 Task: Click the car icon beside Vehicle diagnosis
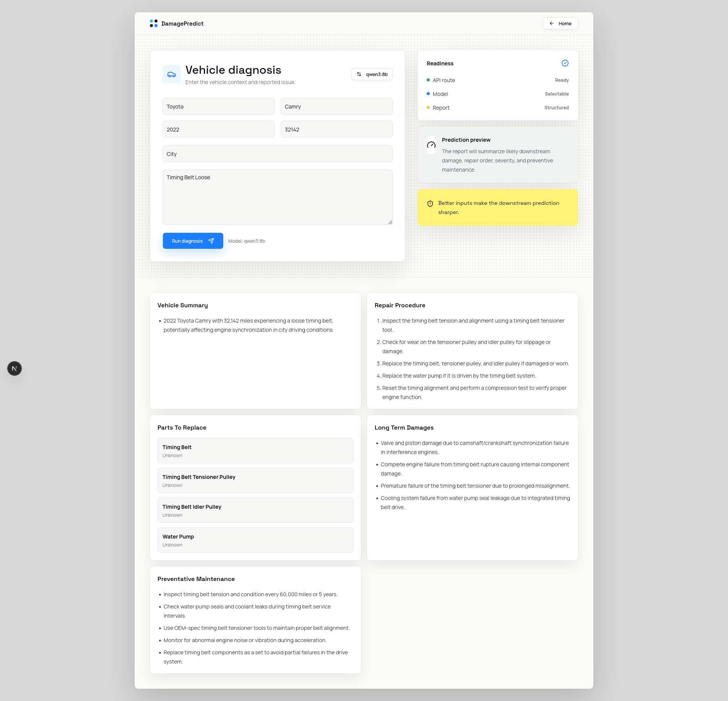172,74
